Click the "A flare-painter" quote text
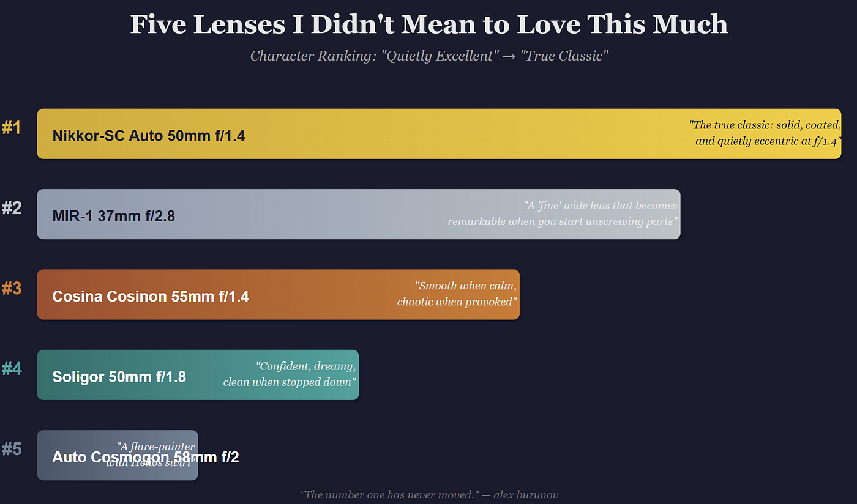Screen dimensions: 857x504 click(151, 454)
